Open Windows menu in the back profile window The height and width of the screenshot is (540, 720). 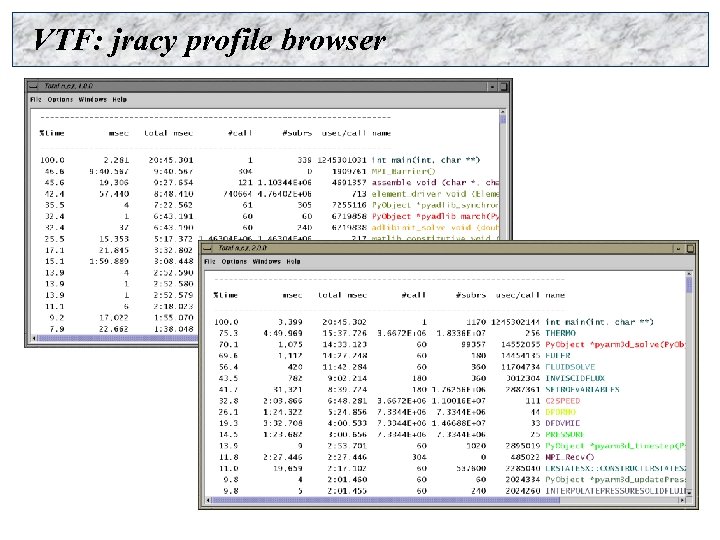coord(92,99)
